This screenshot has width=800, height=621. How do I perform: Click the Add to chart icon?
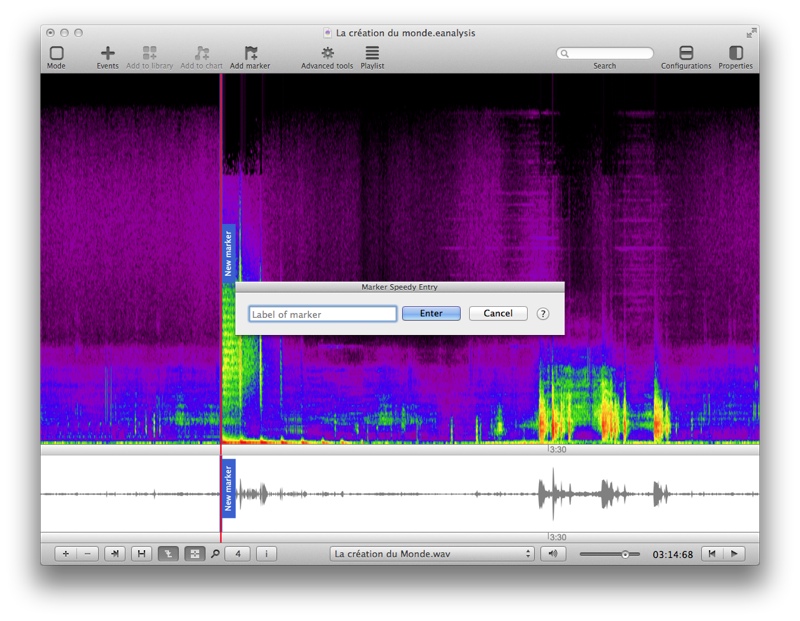(202, 53)
